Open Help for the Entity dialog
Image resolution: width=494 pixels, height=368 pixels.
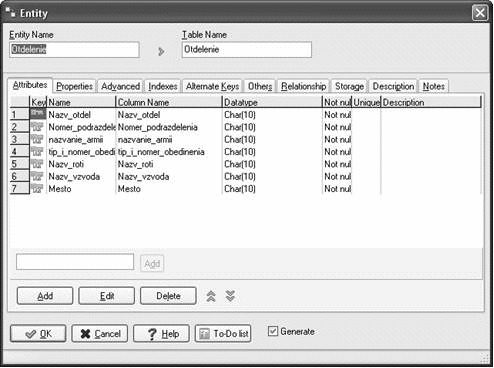(x=161, y=334)
